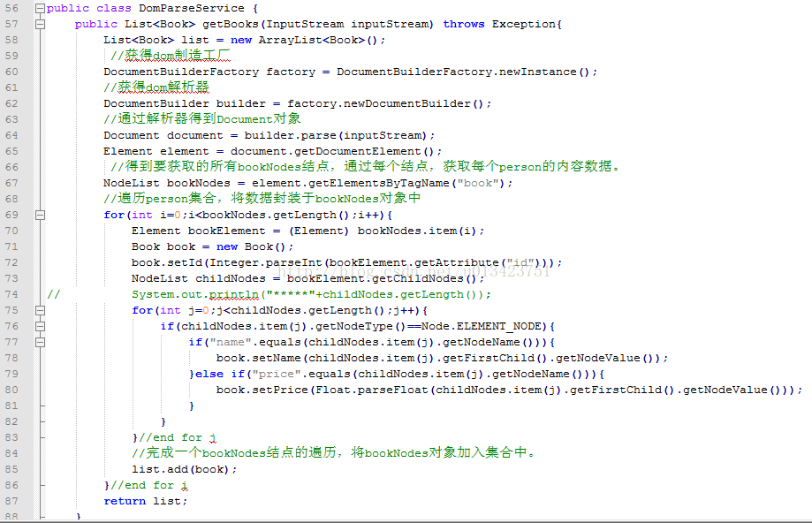Image resolution: width=812 pixels, height=523 pixels.
Task: Click 'book.setId' on line 72
Action: click(167, 262)
